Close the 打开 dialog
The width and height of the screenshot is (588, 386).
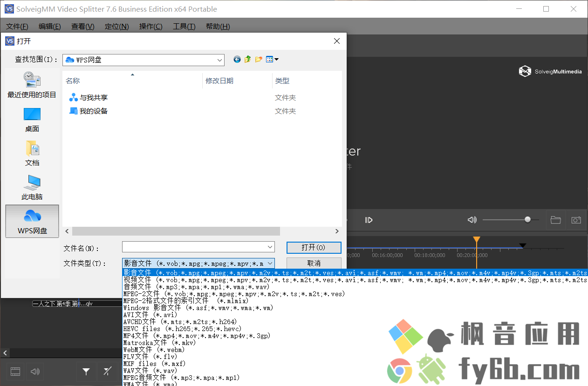pos(337,41)
